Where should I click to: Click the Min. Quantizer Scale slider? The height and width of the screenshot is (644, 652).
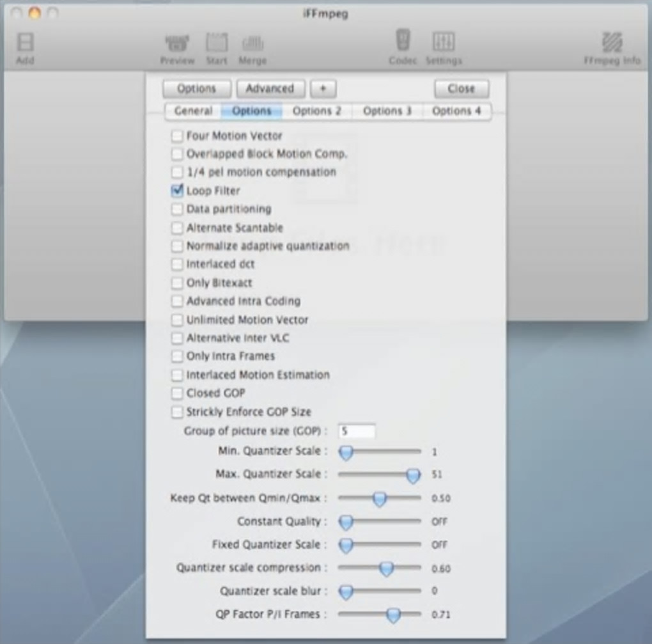click(379, 452)
